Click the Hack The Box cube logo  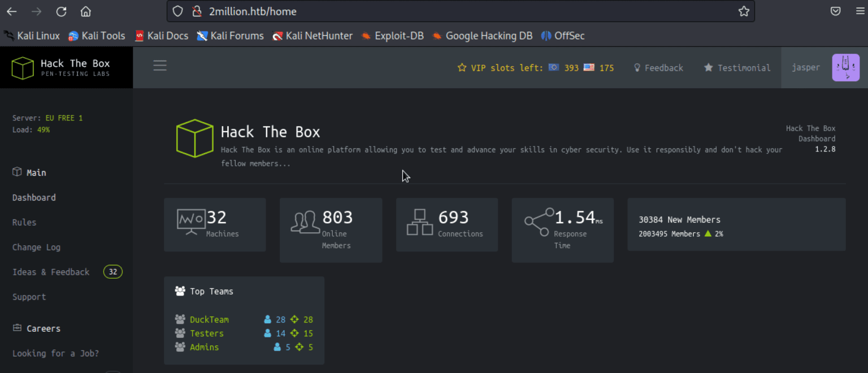23,67
